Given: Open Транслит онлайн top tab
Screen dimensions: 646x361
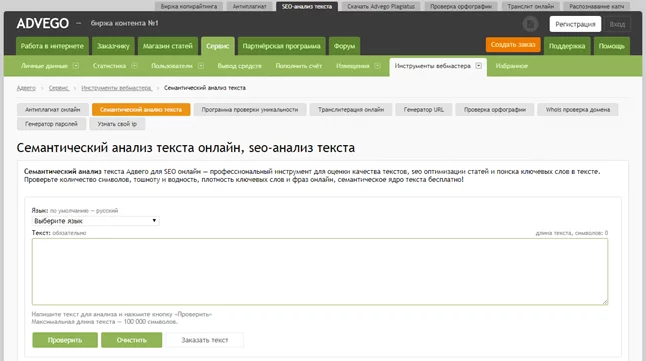Looking at the screenshot, I should (x=530, y=6).
